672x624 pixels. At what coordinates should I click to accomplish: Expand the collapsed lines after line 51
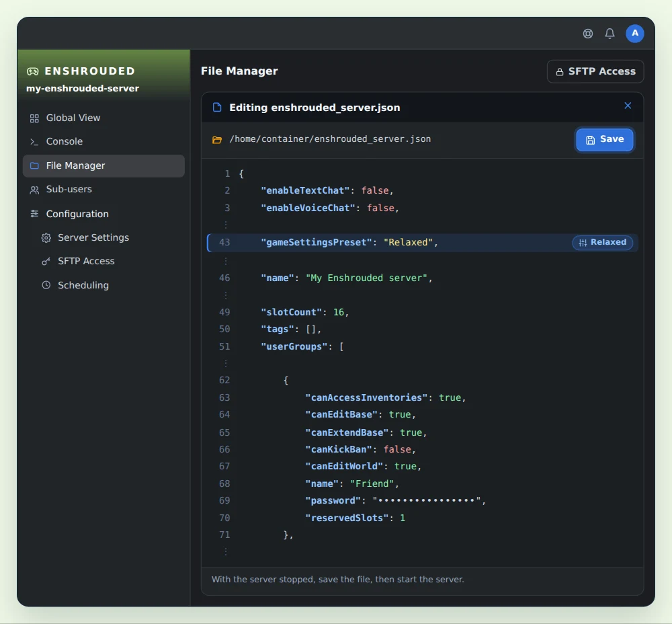[x=226, y=363]
